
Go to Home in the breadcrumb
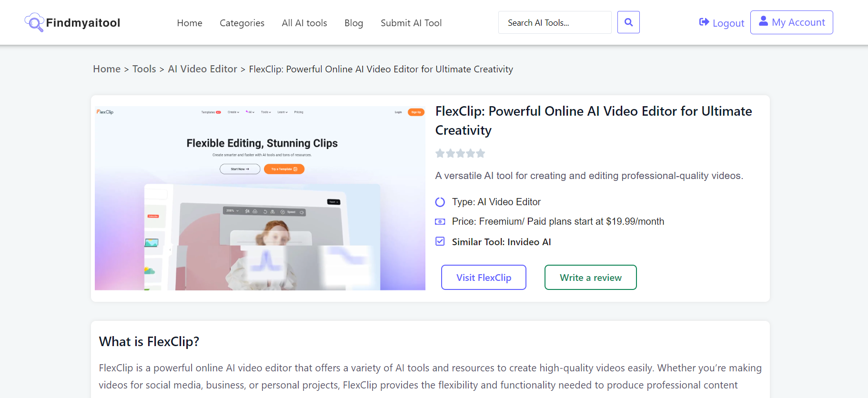click(107, 69)
